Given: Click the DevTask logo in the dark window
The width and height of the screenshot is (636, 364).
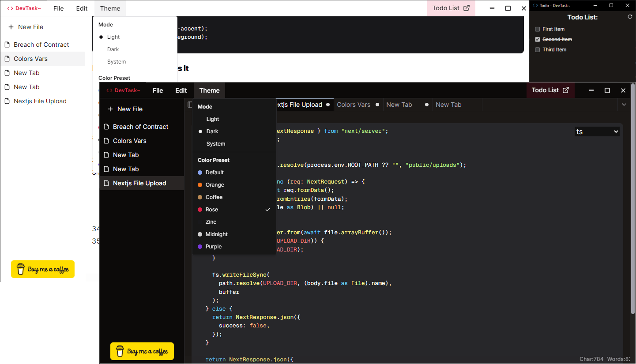Looking at the screenshot, I should point(124,90).
